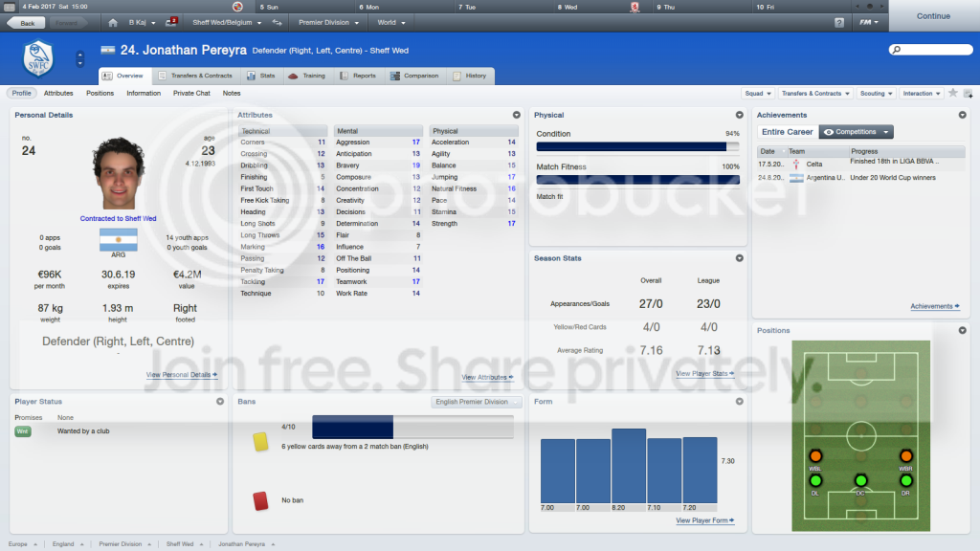The width and height of the screenshot is (980, 551).
Task: Click the home icon in the navigation bar
Action: tap(113, 23)
